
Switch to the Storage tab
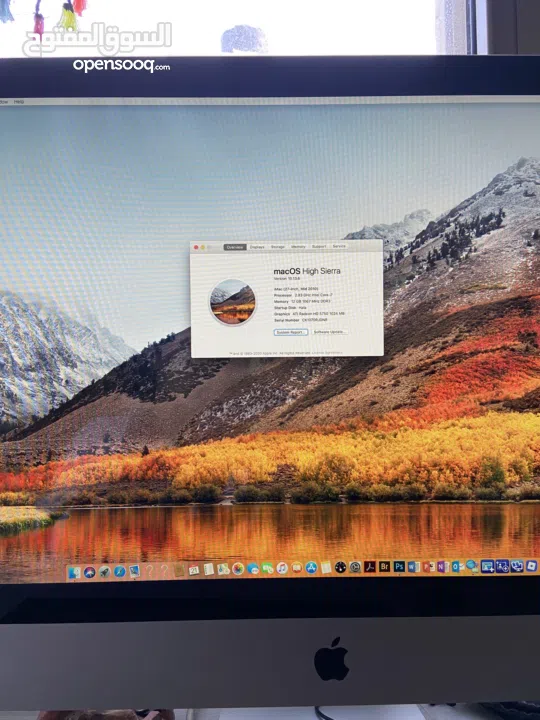click(278, 247)
